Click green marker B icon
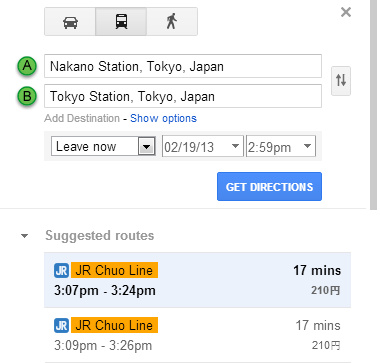 tap(27, 96)
